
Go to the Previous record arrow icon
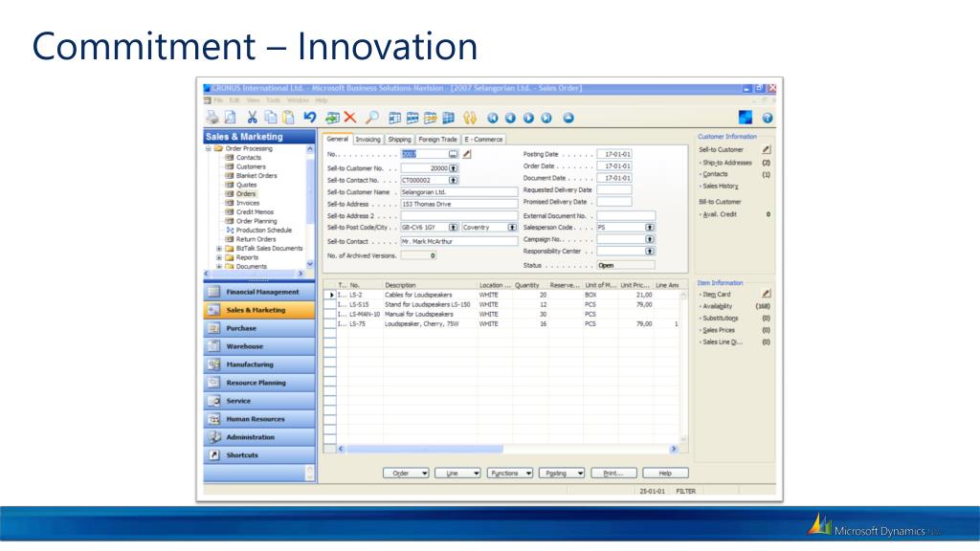(x=511, y=118)
